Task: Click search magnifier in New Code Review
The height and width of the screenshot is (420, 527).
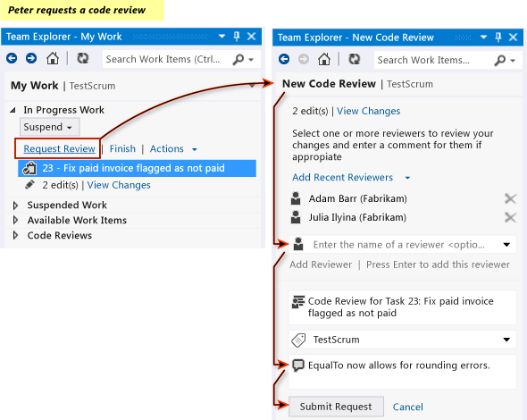Action: [x=500, y=61]
